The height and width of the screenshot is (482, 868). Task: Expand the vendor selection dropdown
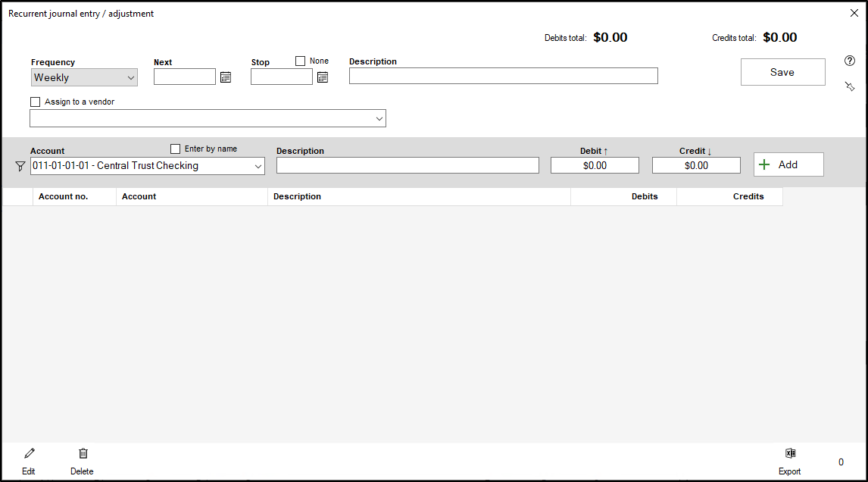click(x=379, y=119)
